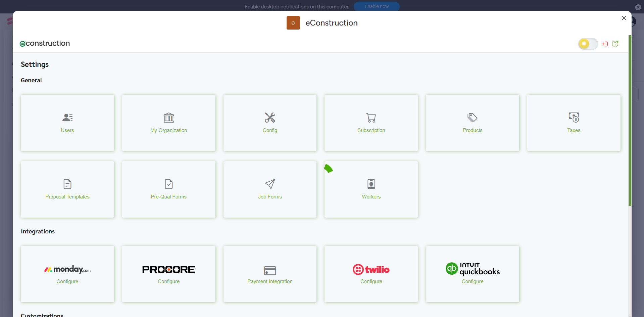Screen dimensions: 644x317
Task: Open the Users settings icon
Action: coord(67,118)
